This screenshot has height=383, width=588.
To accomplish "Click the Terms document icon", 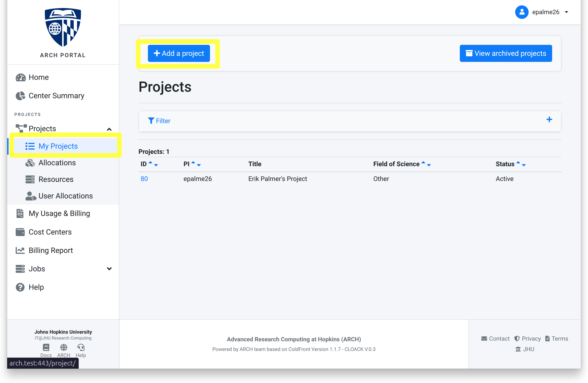I will [x=547, y=339].
